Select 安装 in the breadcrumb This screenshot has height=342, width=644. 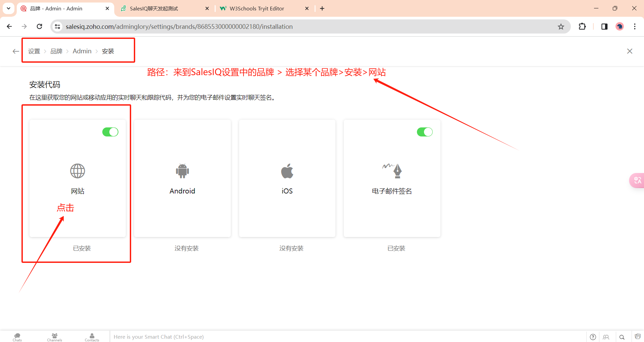108,51
